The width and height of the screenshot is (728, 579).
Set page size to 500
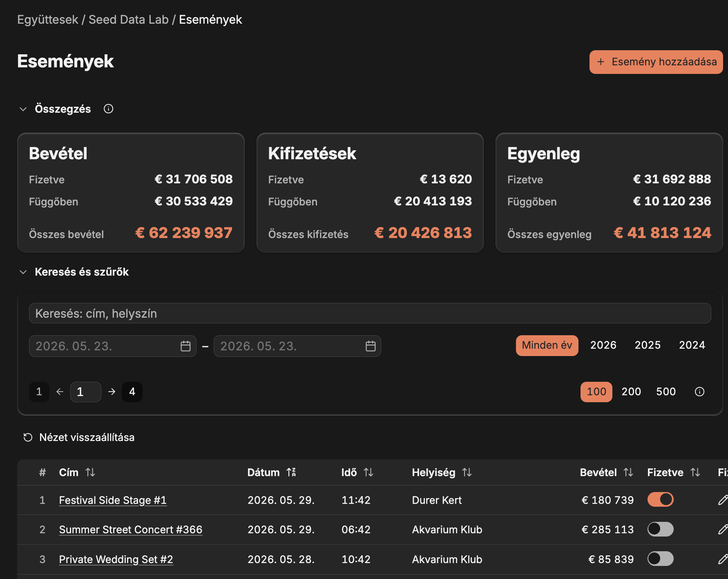(666, 392)
